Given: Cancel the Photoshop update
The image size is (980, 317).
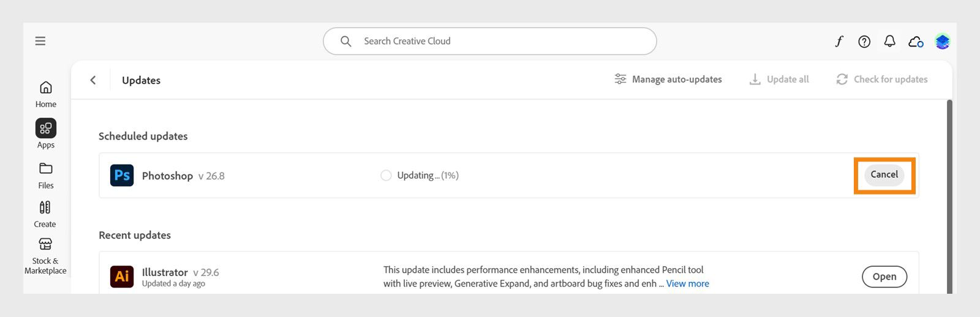Looking at the screenshot, I should (884, 175).
